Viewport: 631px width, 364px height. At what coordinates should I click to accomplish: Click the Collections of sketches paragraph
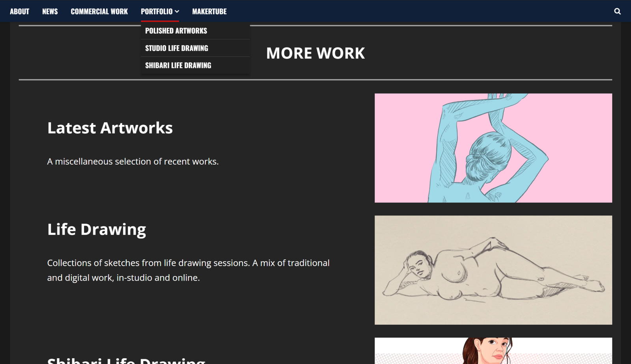click(188, 270)
